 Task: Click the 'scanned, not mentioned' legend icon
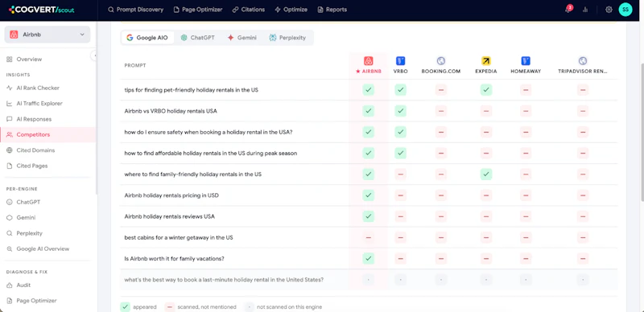tap(170, 306)
